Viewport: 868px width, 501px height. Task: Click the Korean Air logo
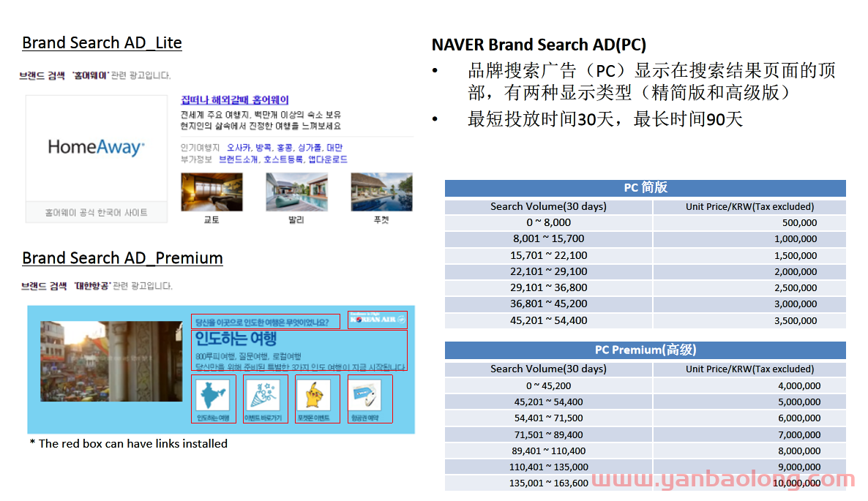tap(378, 319)
